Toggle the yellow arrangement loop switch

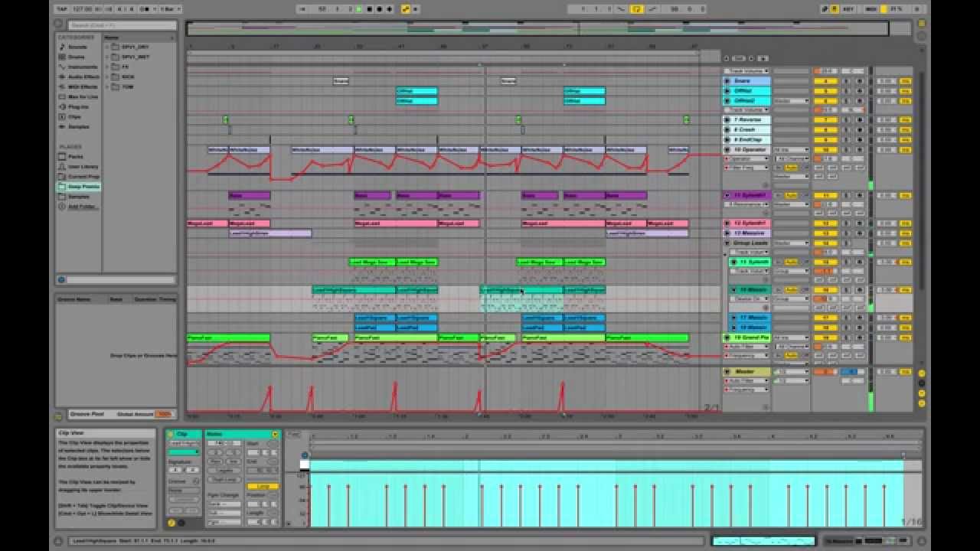point(636,9)
